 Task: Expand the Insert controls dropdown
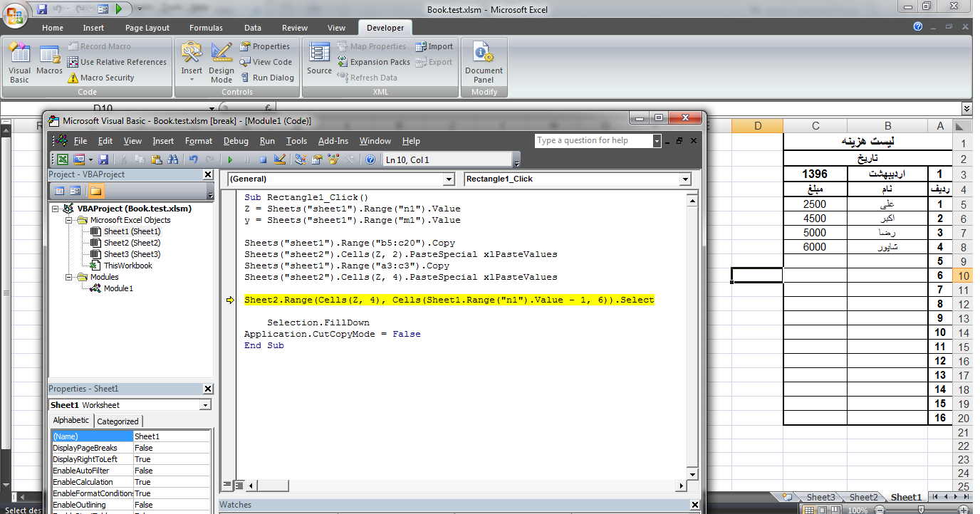[x=192, y=62]
